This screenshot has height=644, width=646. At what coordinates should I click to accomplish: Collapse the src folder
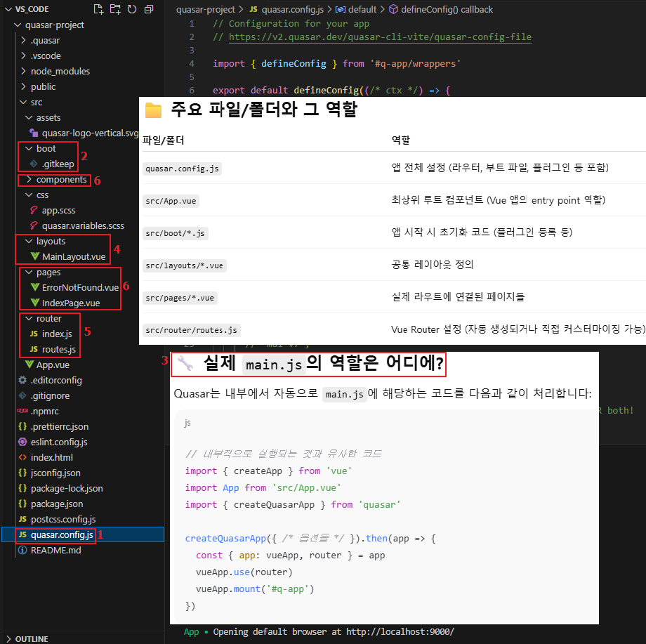[x=23, y=102]
